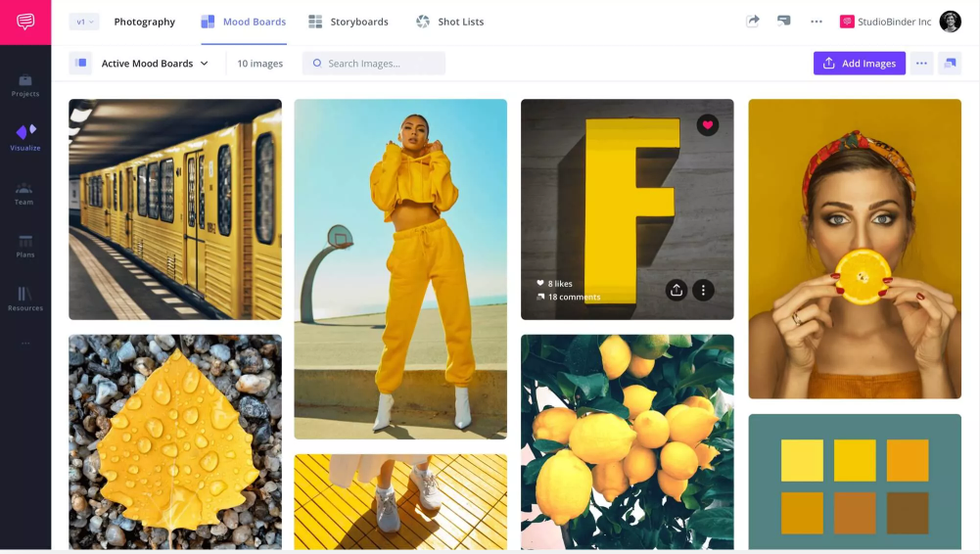Open three-dot options on F image

coord(703,290)
